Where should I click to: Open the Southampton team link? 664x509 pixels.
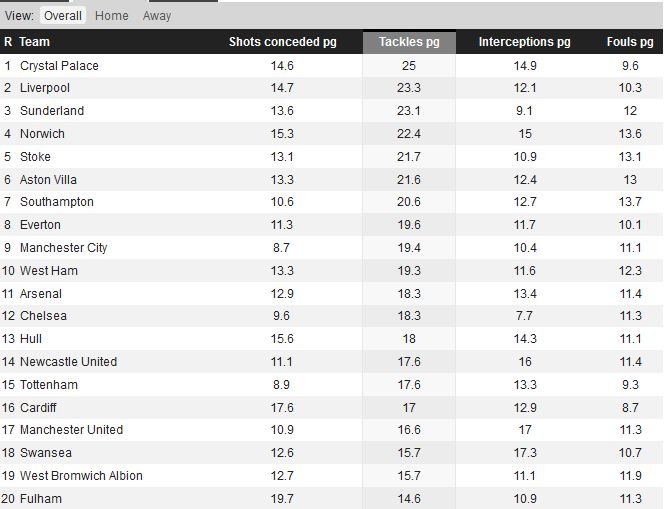(x=57, y=202)
